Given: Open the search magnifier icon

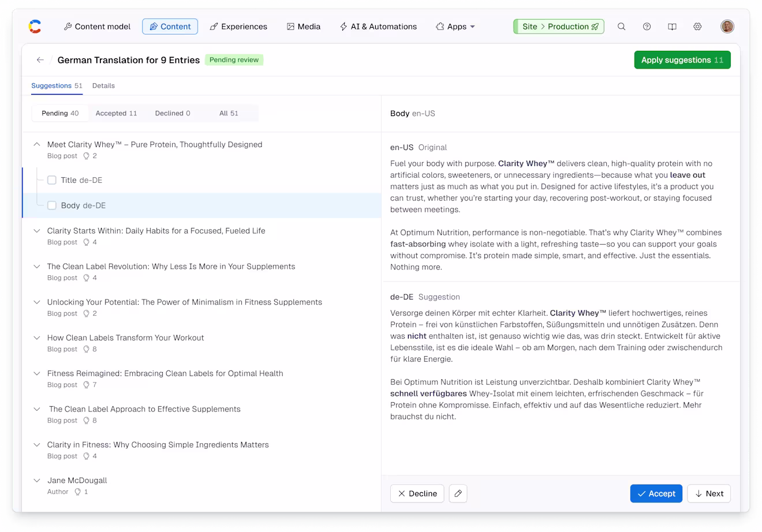Looking at the screenshot, I should click(621, 27).
